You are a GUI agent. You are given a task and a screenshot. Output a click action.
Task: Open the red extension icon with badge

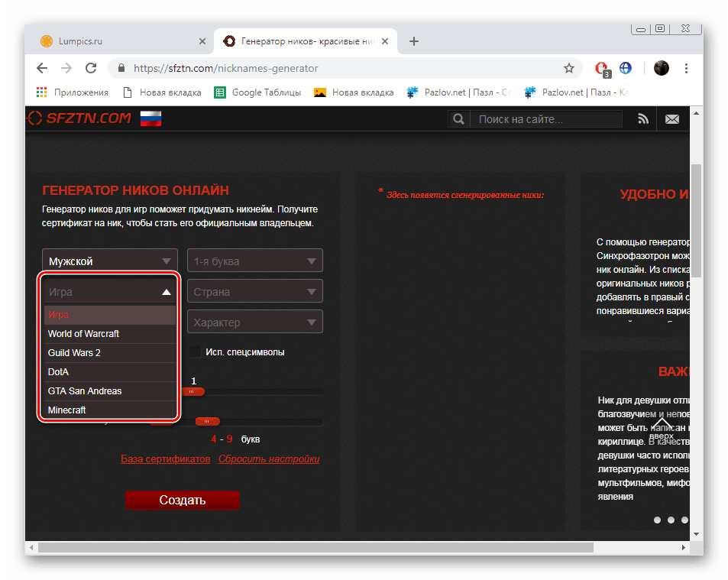603,69
